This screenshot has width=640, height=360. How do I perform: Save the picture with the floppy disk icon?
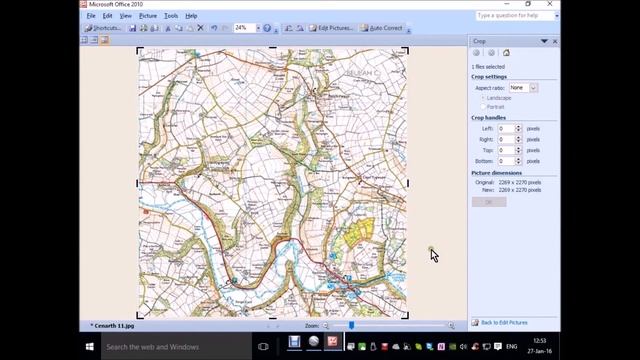coord(132,28)
